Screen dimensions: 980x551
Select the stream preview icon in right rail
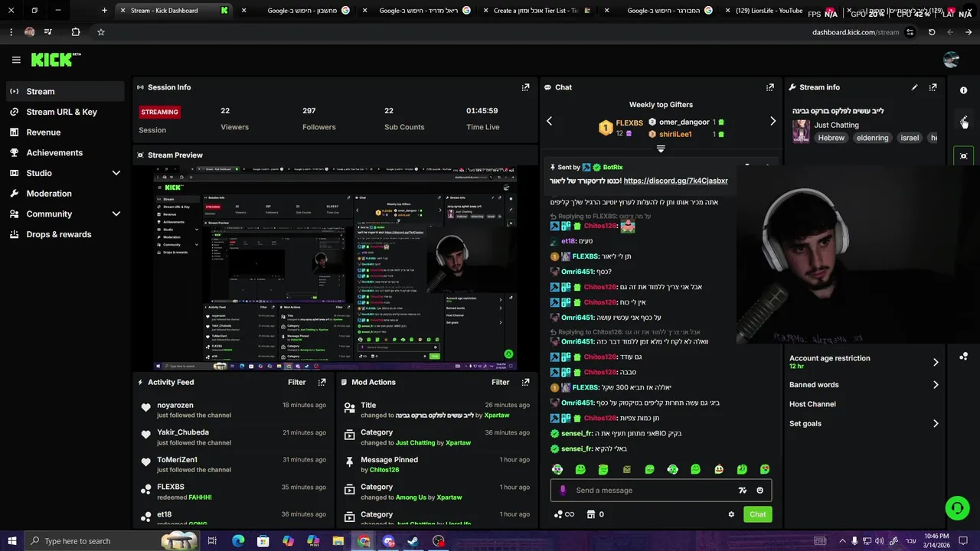click(964, 155)
